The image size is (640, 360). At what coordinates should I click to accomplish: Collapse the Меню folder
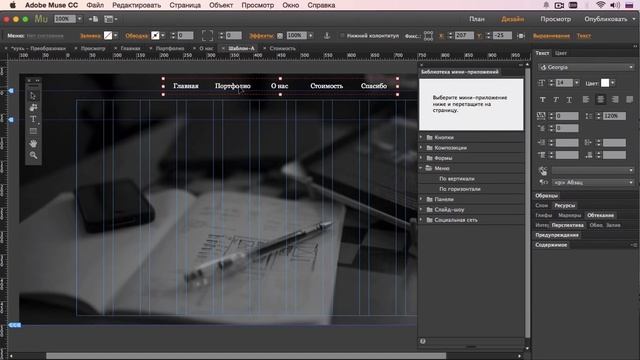pos(421,168)
